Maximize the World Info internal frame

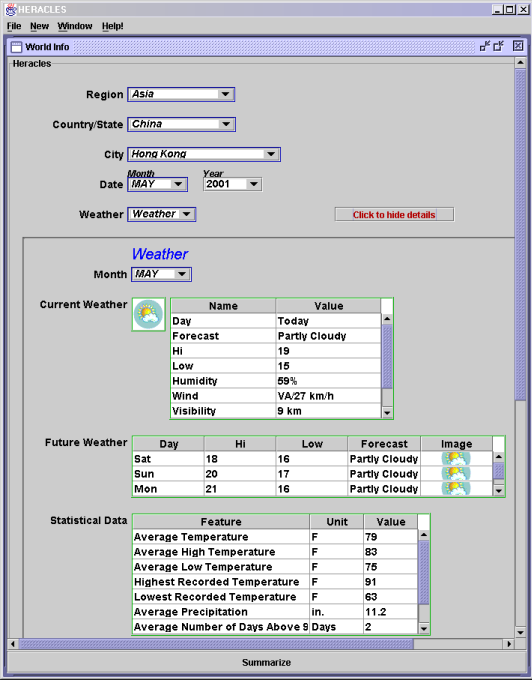(x=499, y=46)
